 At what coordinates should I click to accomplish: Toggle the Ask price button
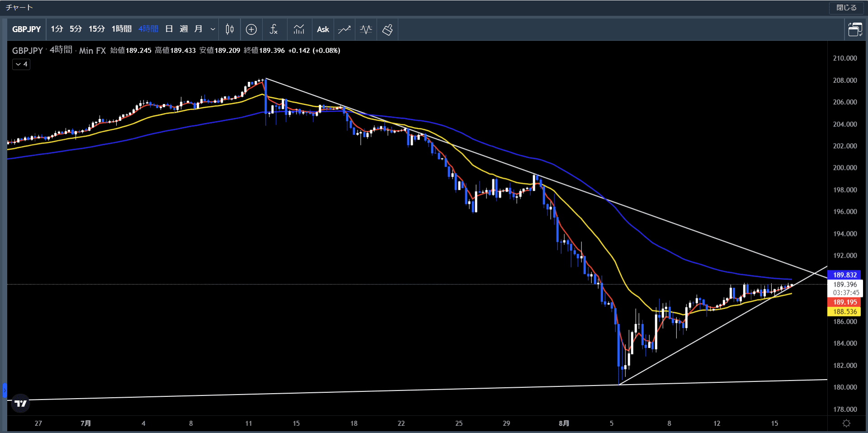(x=323, y=29)
